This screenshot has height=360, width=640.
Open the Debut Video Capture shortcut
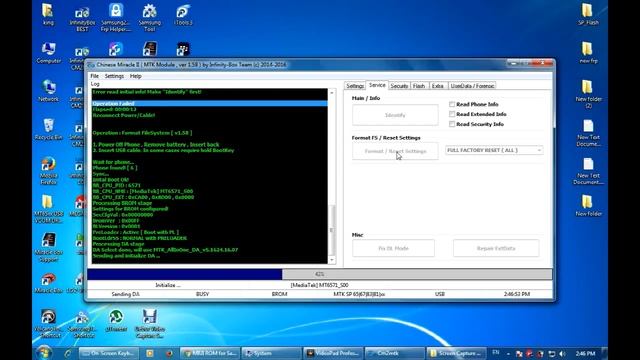149,323
